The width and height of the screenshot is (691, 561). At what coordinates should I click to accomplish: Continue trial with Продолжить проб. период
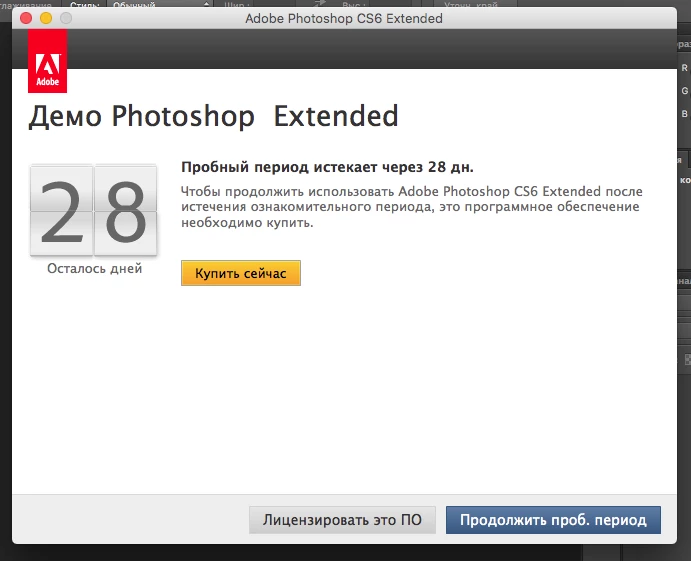coord(553,520)
